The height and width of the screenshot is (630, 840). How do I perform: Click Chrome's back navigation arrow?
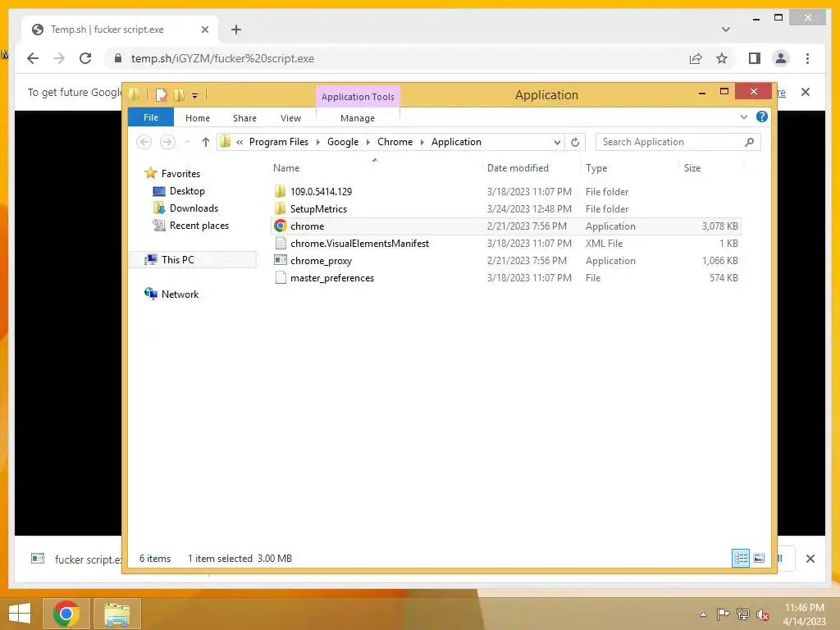coord(33,58)
